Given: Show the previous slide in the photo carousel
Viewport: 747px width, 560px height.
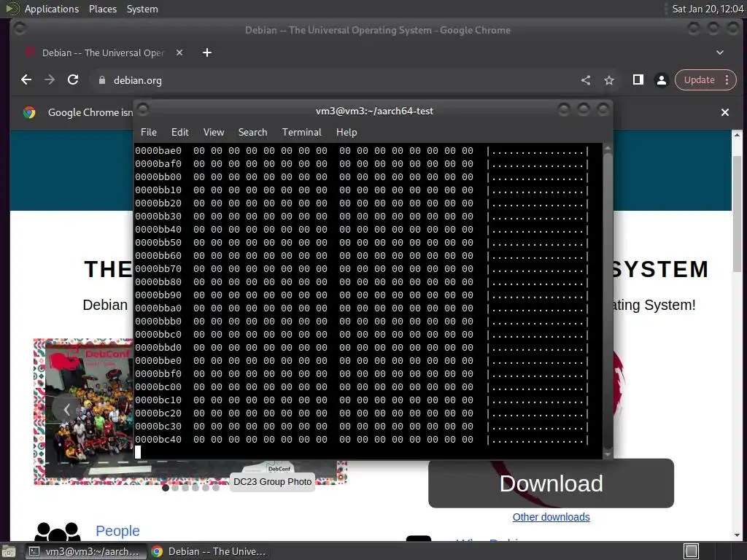Looking at the screenshot, I should click(x=66, y=409).
